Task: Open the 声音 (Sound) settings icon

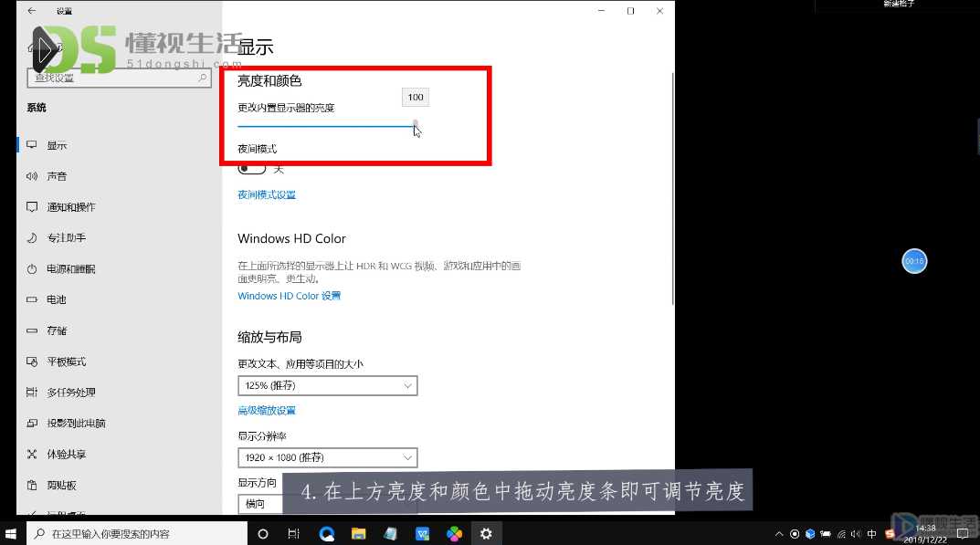Action: pyautogui.click(x=56, y=175)
